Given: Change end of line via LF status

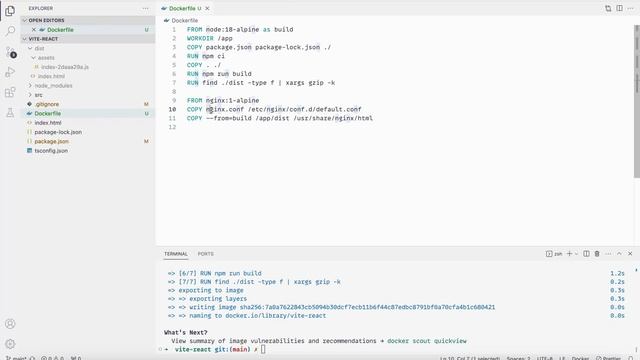Looking at the screenshot, I should point(562,358).
